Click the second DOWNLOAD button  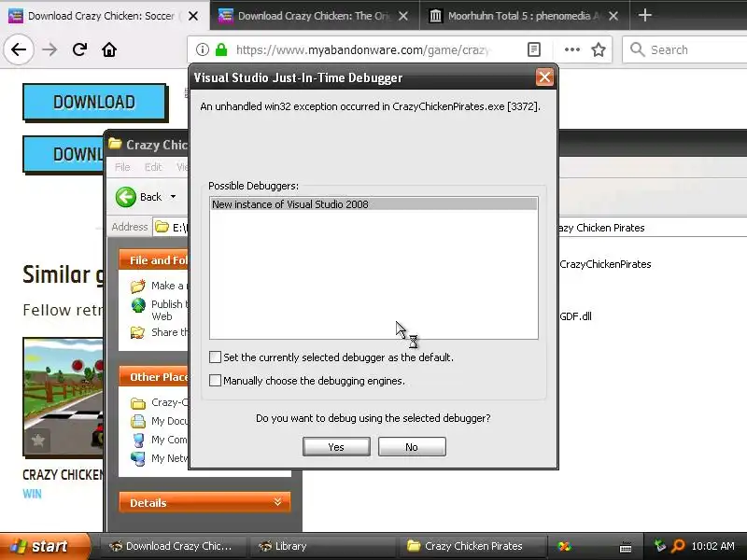coord(63,154)
